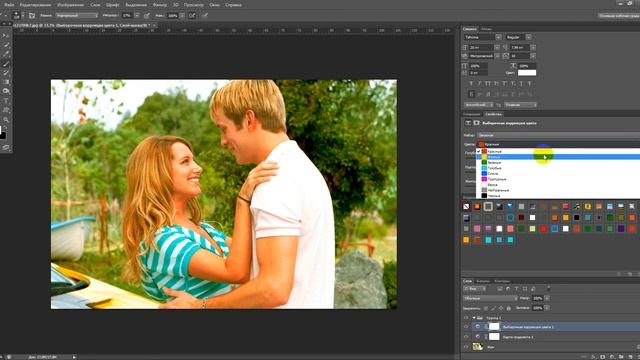Click the adjustment view icon in Properties header
This screenshot has height=360, width=640.
click(x=468, y=123)
